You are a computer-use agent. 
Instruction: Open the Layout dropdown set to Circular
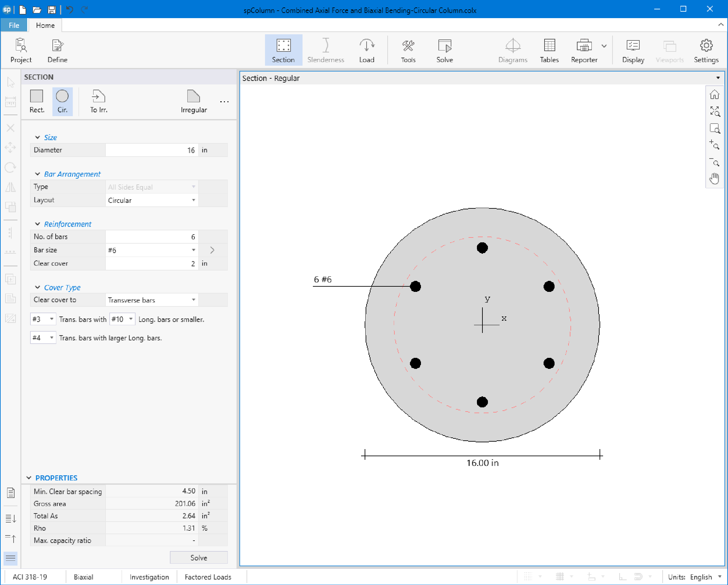[x=152, y=200]
